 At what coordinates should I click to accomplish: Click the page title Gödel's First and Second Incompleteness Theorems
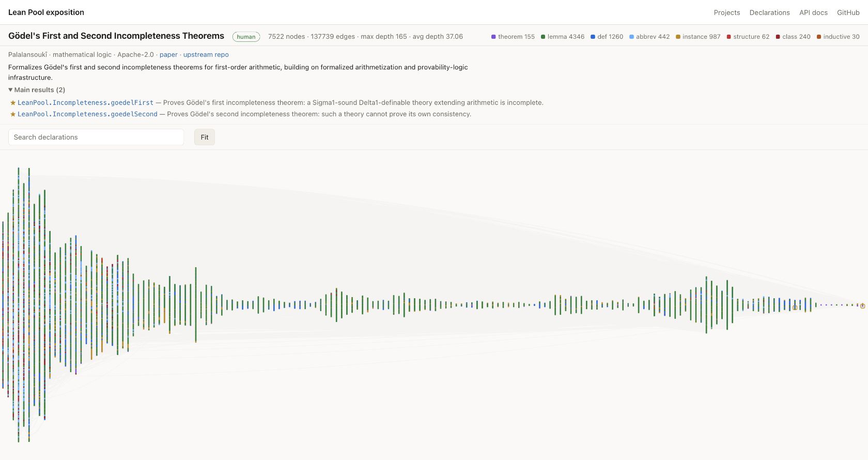[116, 36]
